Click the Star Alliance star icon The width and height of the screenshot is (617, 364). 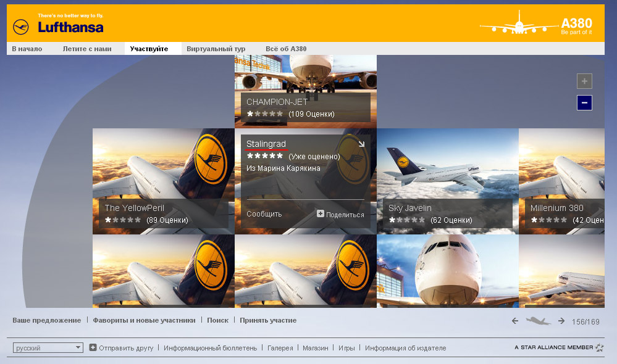click(x=599, y=347)
